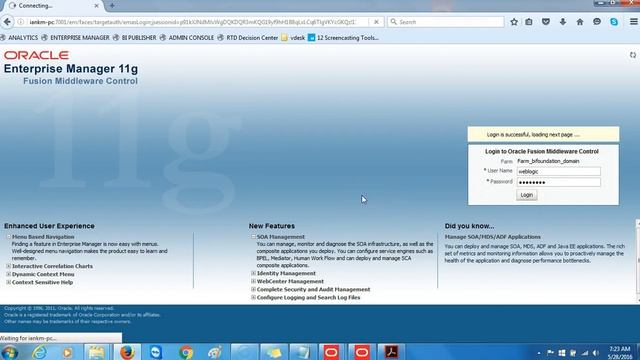The height and width of the screenshot is (360, 640).
Task: Open the BI PUBLISHER bookmark
Action: click(135, 38)
